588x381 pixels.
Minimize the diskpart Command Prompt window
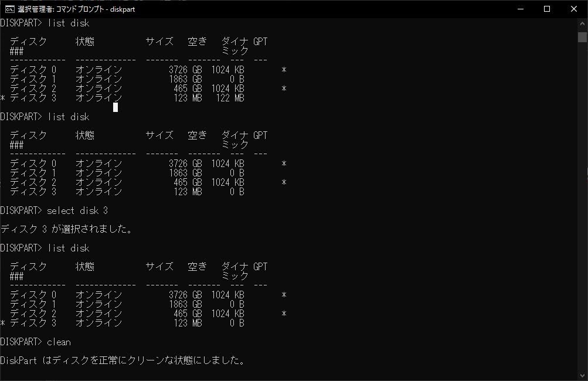point(521,9)
